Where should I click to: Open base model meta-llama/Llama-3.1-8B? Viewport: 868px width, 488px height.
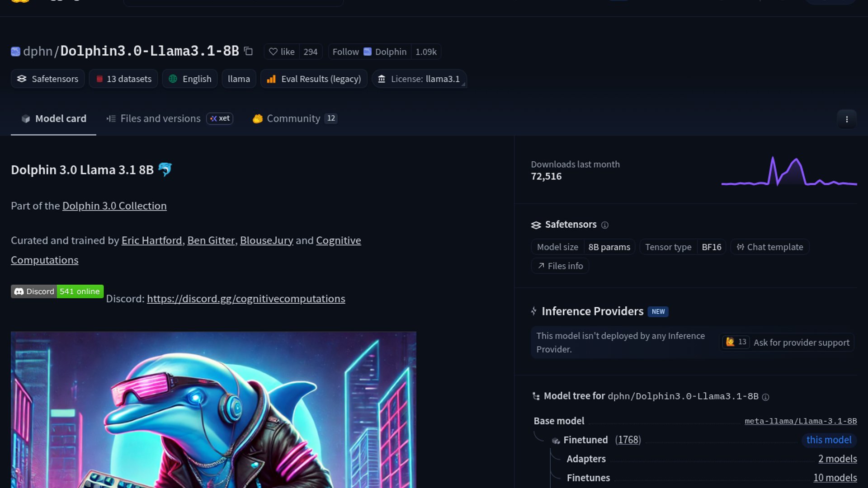tap(800, 421)
